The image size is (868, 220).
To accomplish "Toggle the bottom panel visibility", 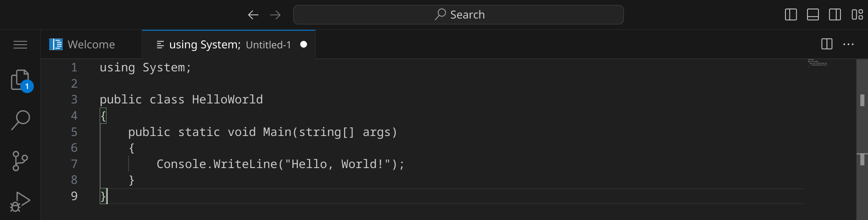I will (813, 15).
